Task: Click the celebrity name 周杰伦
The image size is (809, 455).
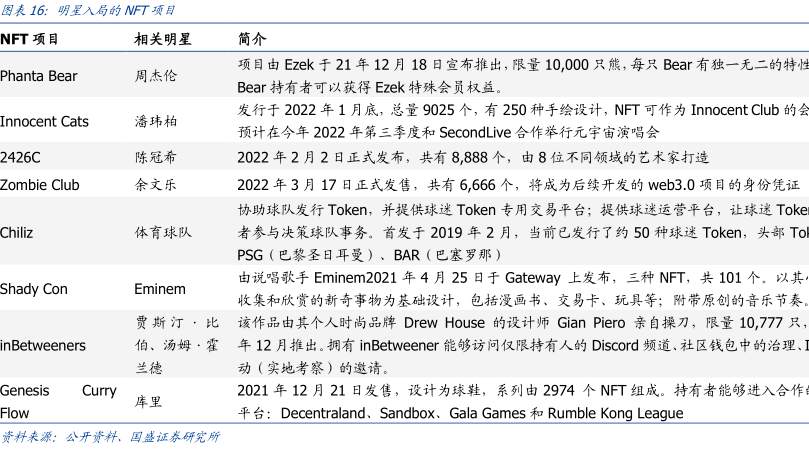Action: click(x=155, y=76)
